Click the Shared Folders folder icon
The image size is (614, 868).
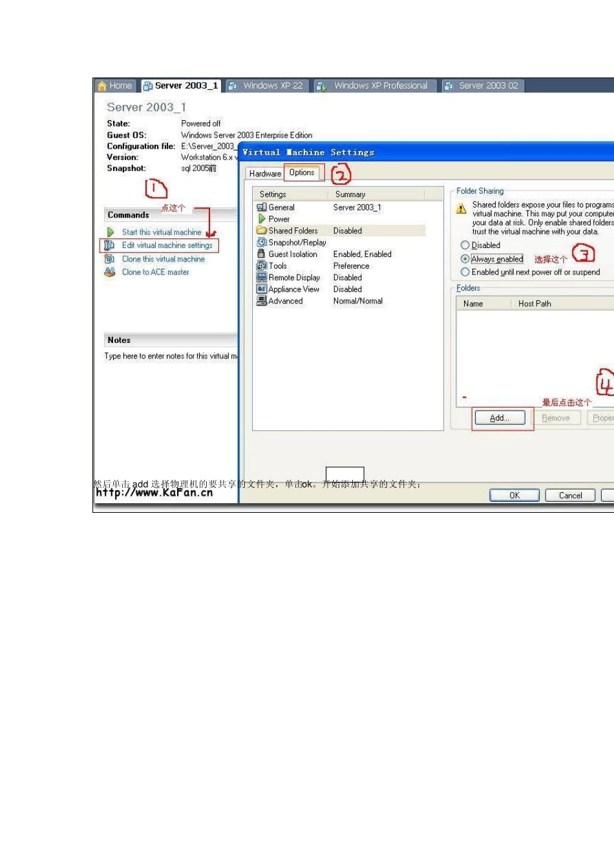coord(262,231)
